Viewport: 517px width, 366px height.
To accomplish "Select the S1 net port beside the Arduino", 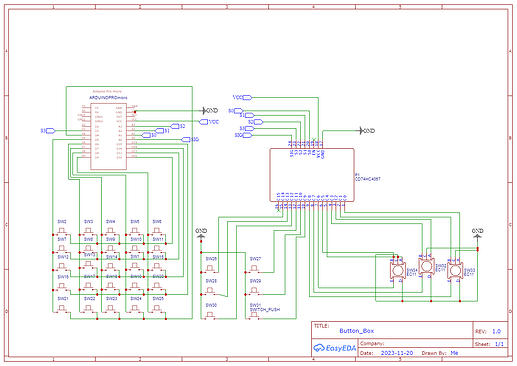I will [x=163, y=131].
